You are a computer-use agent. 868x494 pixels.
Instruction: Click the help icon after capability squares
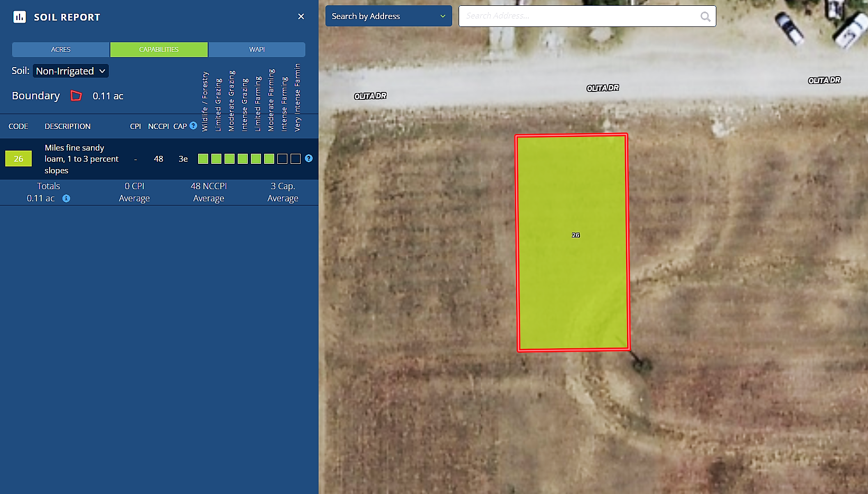pyautogui.click(x=309, y=159)
